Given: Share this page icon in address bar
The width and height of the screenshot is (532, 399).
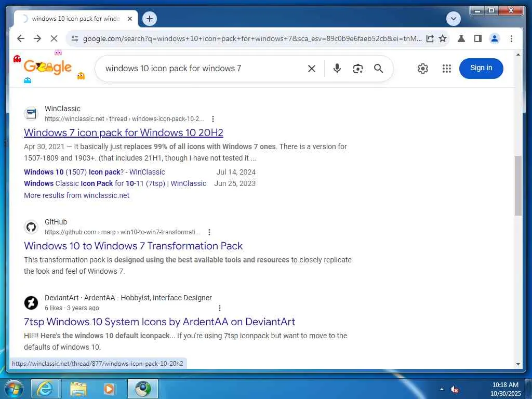Looking at the screenshot, I should point(430,38).
